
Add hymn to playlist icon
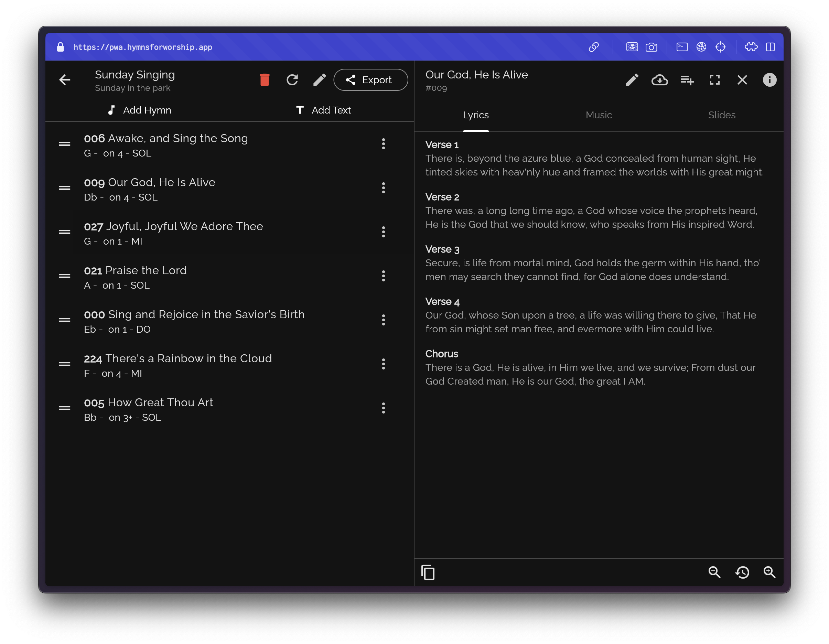687,80
